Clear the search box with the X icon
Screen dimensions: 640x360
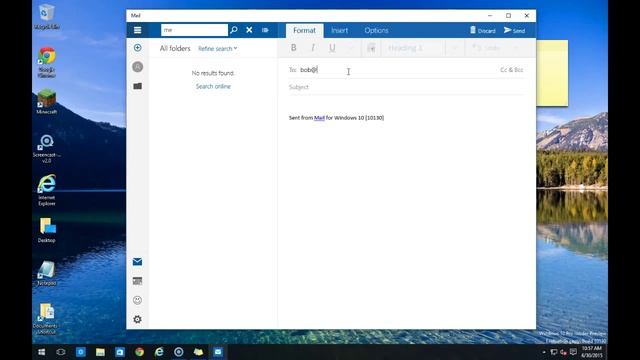tap(249, 30)
